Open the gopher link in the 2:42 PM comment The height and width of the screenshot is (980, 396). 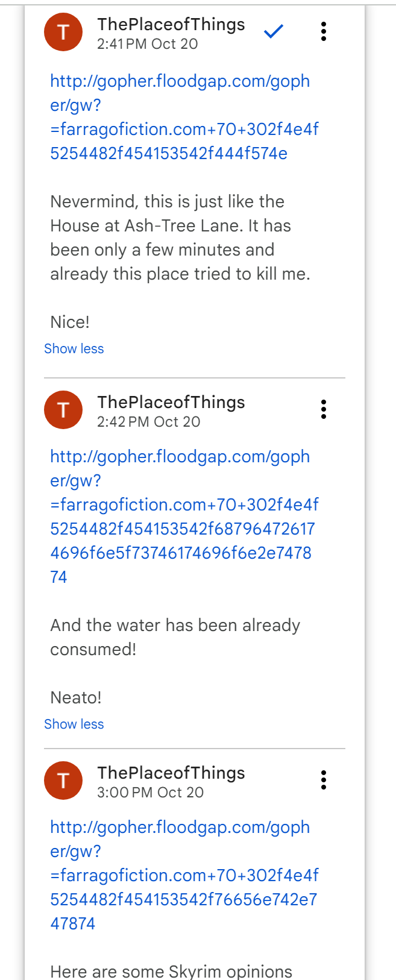(180, 517)
